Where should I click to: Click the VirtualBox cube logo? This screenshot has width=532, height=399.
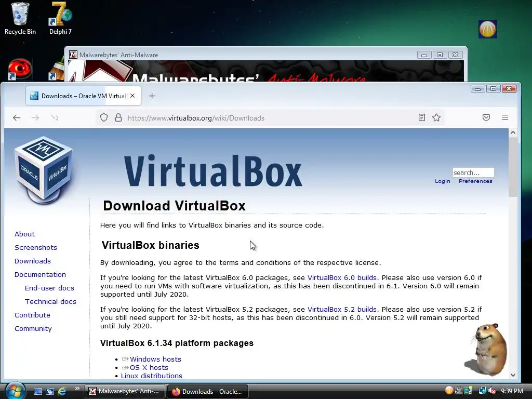44,170
